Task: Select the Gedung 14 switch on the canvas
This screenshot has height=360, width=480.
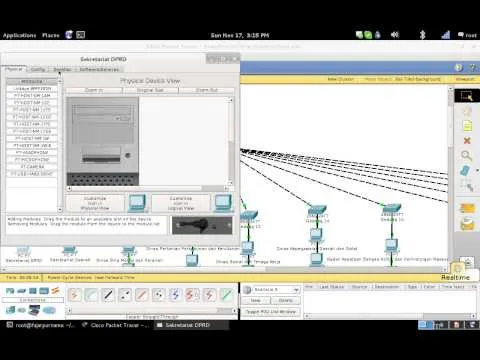Action: [317, 210]
